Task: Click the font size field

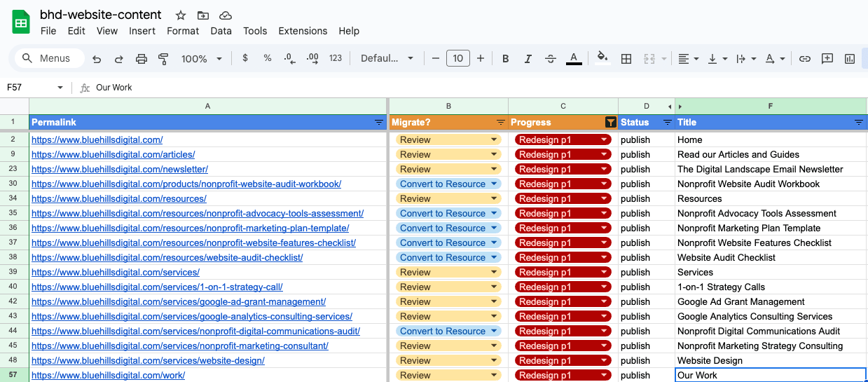Action: pos(458,58)
